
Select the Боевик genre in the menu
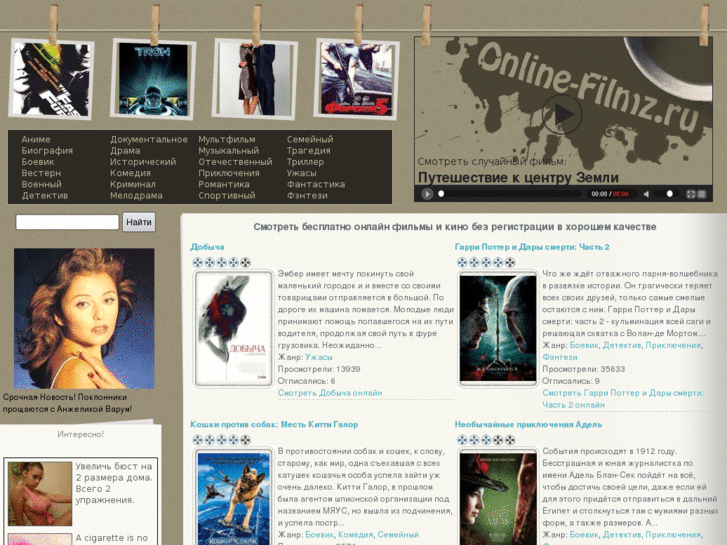pos(38,162)
